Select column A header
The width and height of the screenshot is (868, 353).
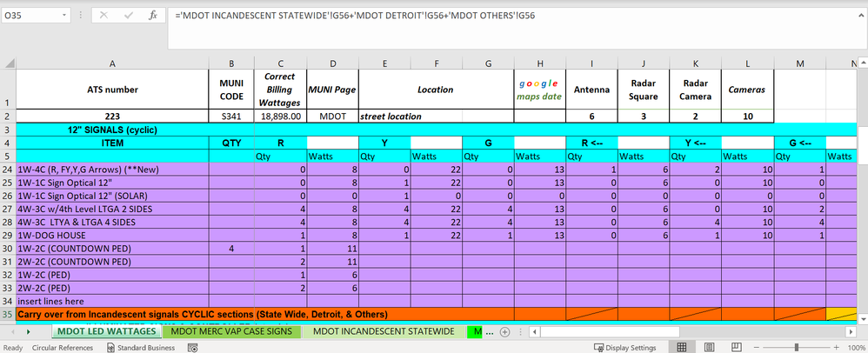(112, 63)
